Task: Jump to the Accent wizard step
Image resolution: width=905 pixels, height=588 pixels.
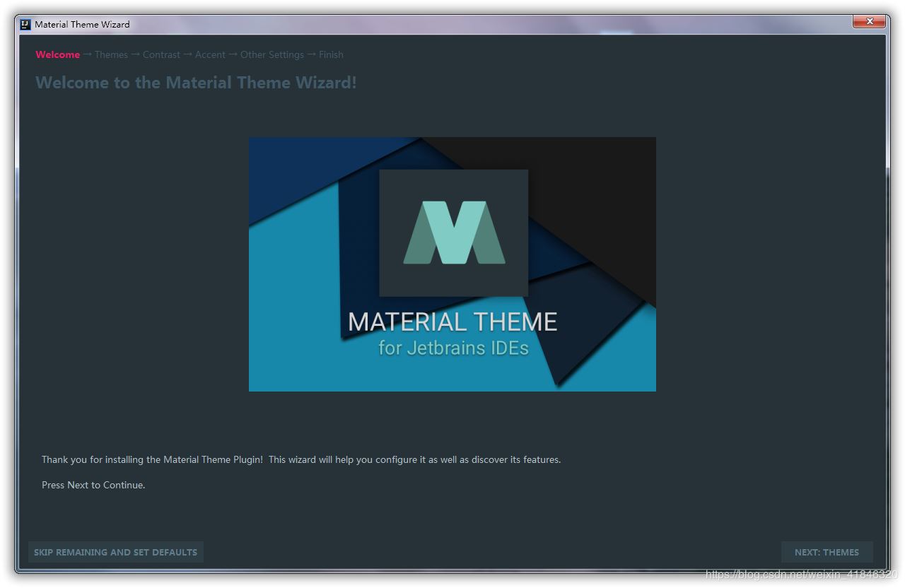Action: pos(210,54)
